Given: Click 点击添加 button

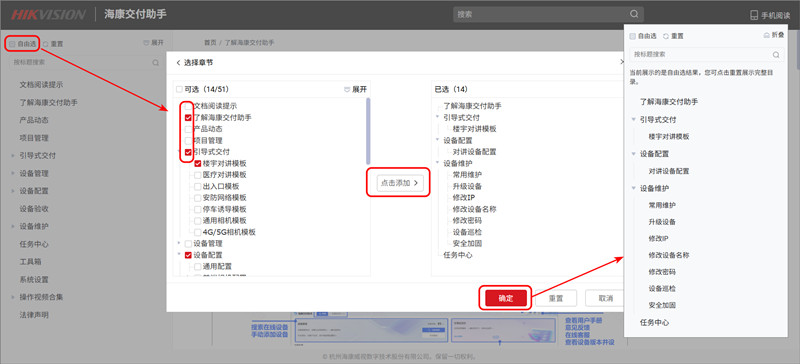Looking at the screenshot, I should point(401,182).
